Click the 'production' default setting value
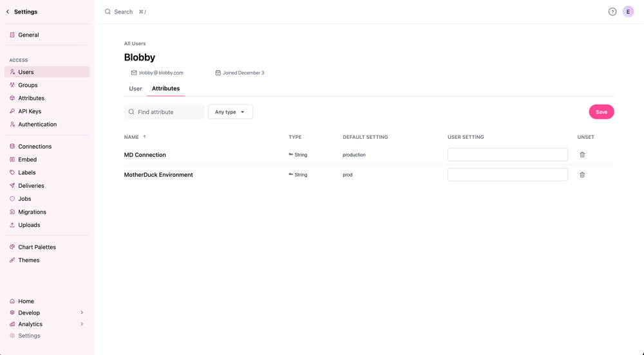This screenshot has height=355, width=644. [x=354, y=155]
